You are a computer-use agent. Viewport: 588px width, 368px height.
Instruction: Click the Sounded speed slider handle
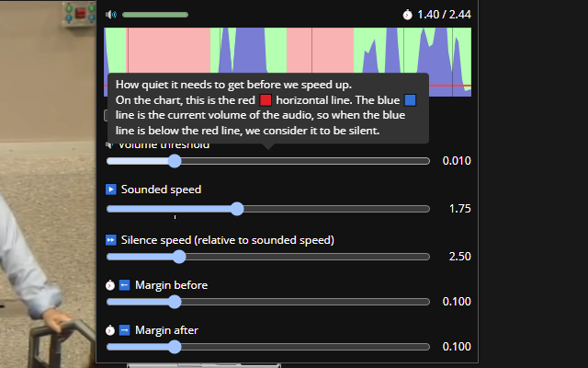pyautogui.click(x=237, y=209)
